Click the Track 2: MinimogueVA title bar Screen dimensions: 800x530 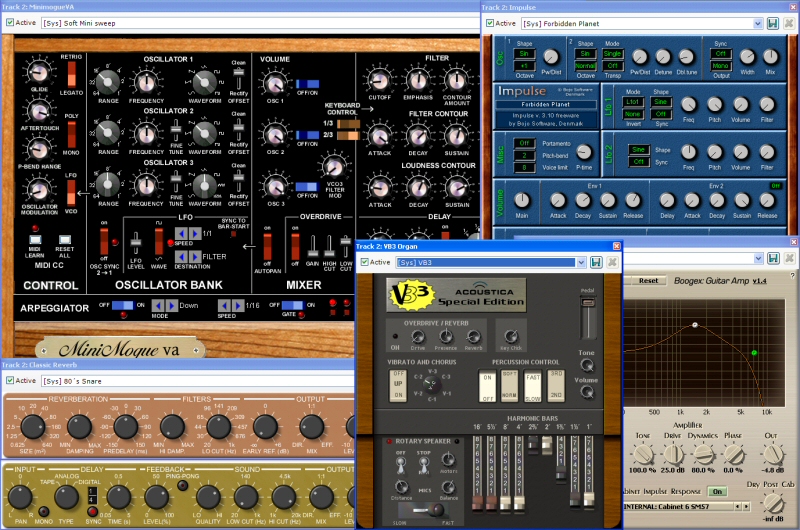[240, 7]
